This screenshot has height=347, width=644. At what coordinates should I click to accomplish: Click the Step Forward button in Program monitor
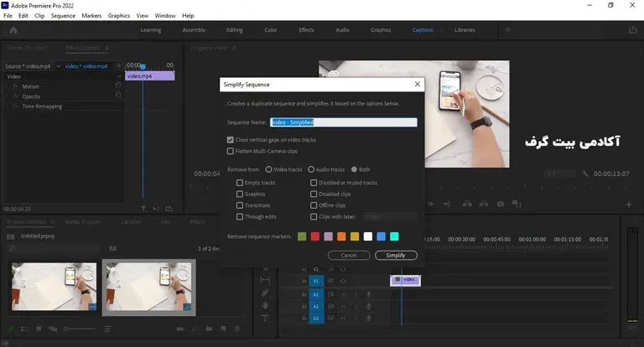[x=431, y=204]
